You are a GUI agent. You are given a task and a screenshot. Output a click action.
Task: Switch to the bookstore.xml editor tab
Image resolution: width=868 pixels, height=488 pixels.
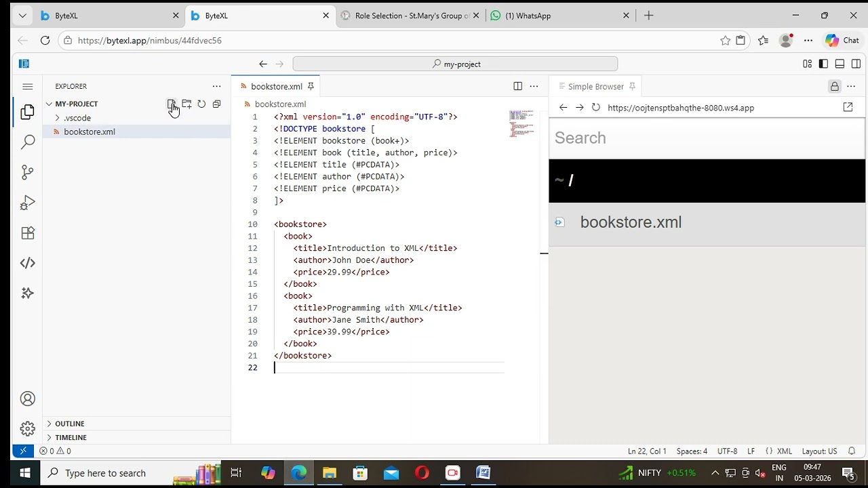tap(276, 86)
